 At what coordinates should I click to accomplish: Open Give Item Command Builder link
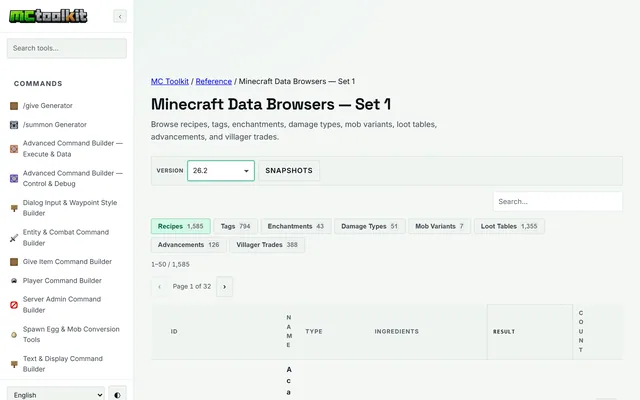point(67,262)
